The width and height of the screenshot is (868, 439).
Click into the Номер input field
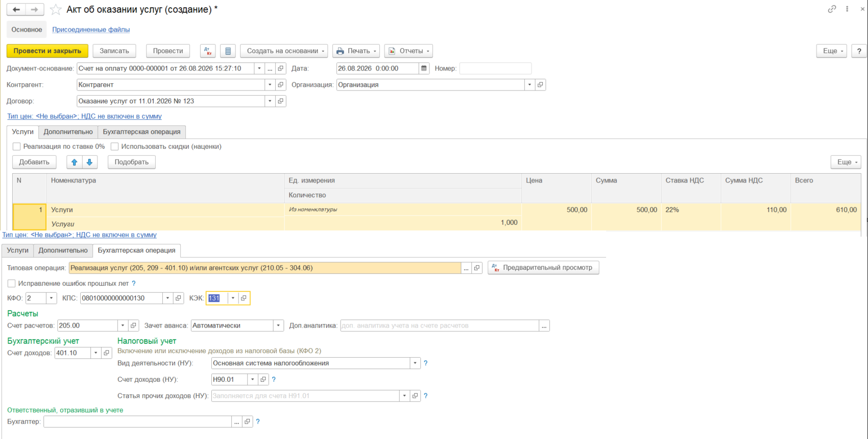[x=495, y=68]
